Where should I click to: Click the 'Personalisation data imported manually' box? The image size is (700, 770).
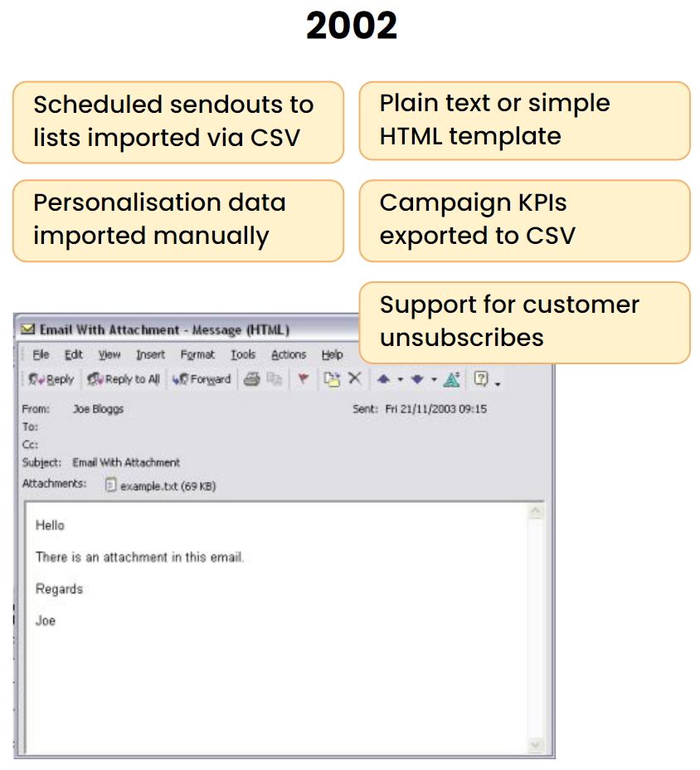tap(178, 221)
